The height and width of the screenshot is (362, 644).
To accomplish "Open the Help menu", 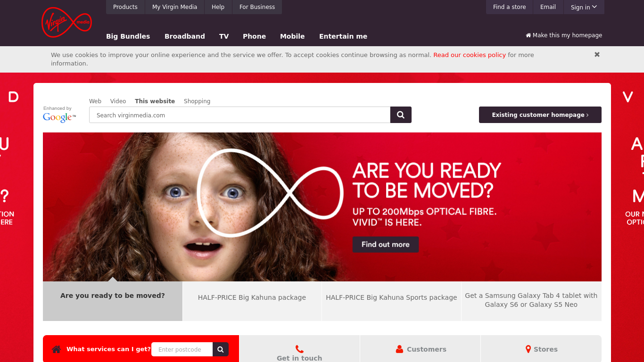I will (218, 7).
